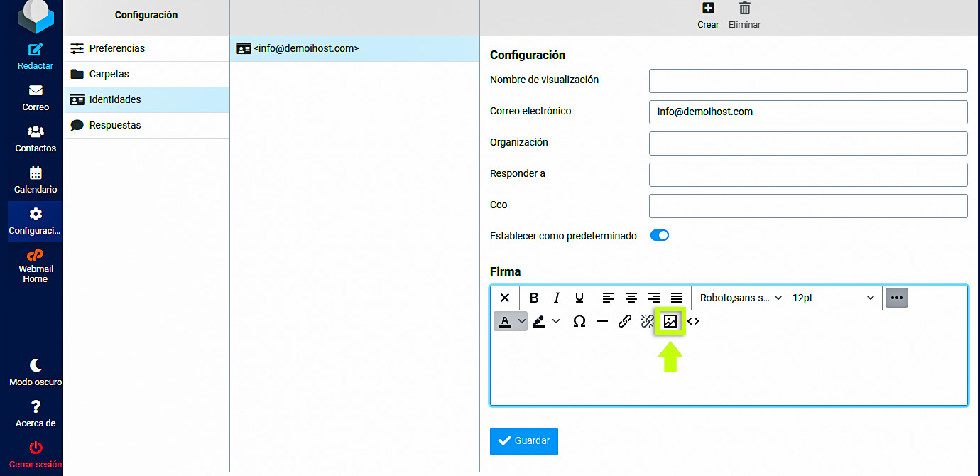Toggle Establecer como predeterminado switch
The image size is (980, 476).
(660, 236)
